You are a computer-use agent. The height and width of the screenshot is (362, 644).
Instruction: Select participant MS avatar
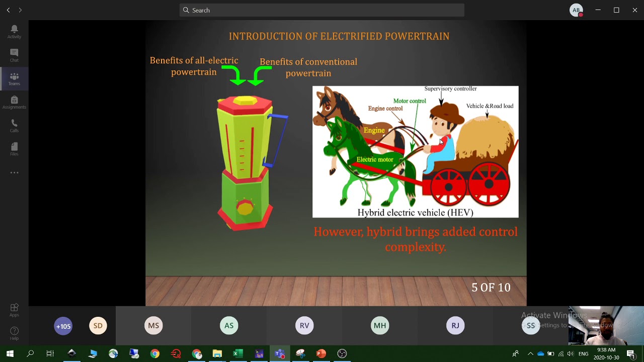[x=153, y=326]
